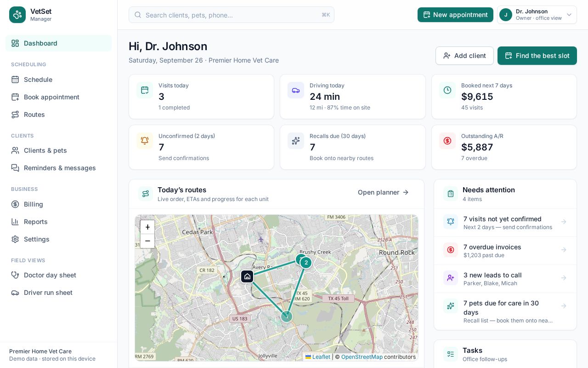Open Billing in sidebar

59,204
